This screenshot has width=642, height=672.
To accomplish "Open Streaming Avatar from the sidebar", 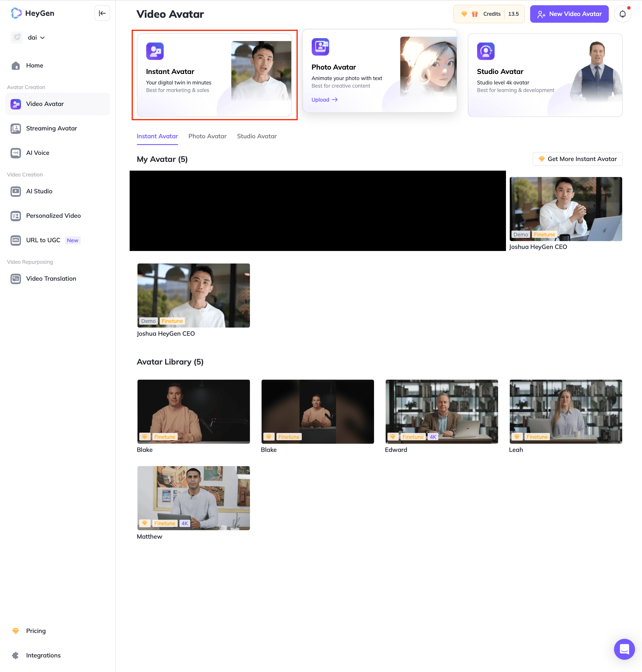I will point(57,128).
